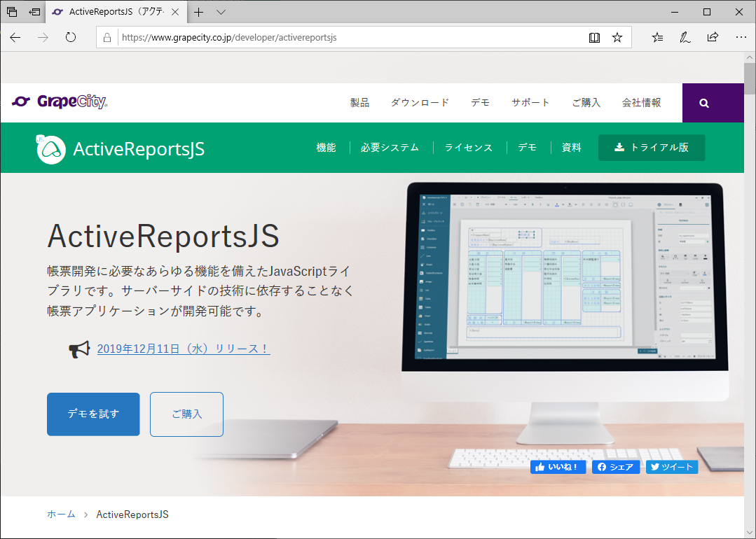Click the GrapeCity logo
The image size is (756, 539).
point(60,101)
